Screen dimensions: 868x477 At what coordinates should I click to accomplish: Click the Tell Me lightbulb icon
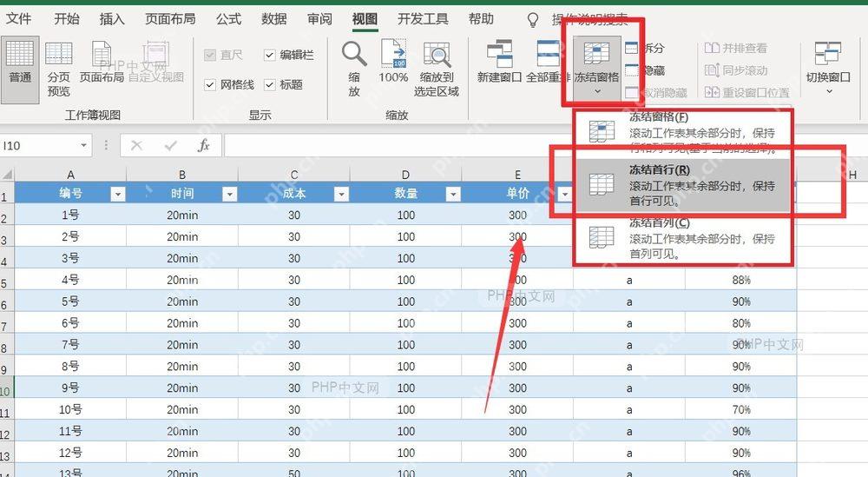[x=533, y=21]
